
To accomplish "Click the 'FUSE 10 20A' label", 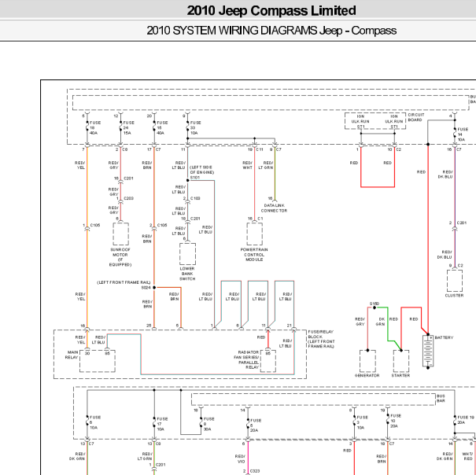I will 396,421.
